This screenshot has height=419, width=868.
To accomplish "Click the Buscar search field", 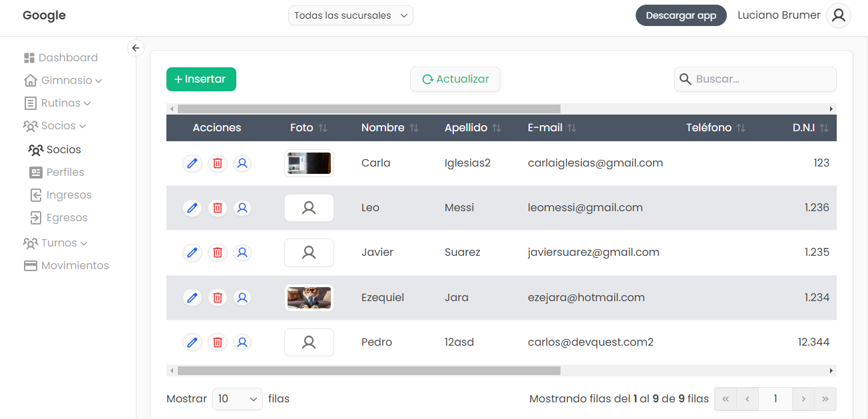I will pyautogui.click(x=762, y=79).
